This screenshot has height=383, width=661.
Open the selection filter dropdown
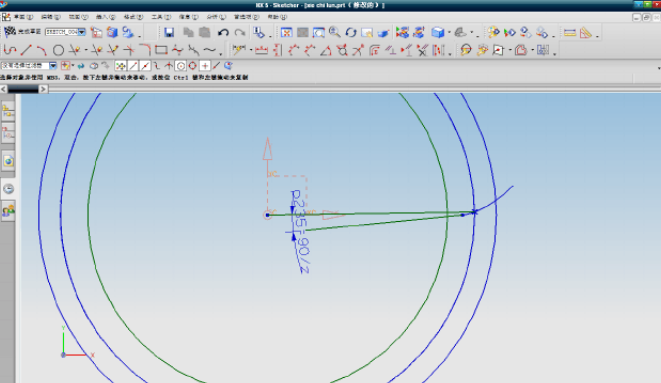pos(53,66)
